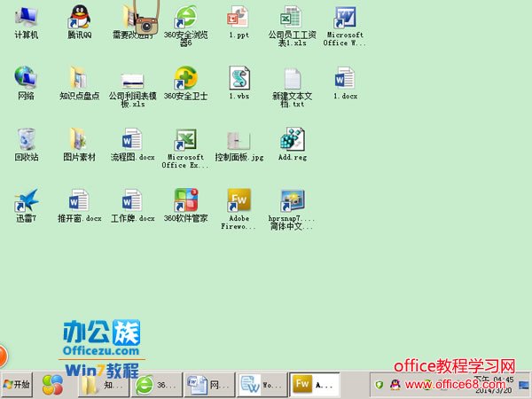Launch 迅雷7 shortcut
532x399 pixels.
click(x=26, y=206)
